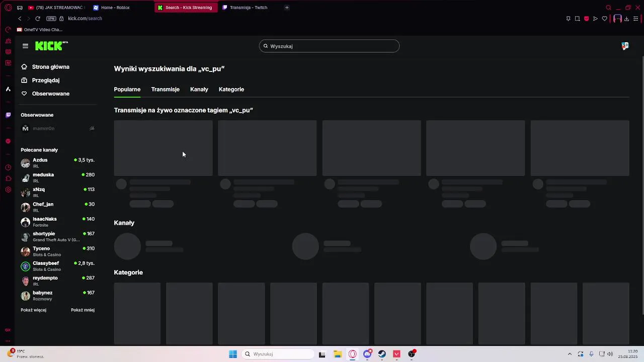Focus the Kick Wyszukaj search field
This screenshot has width=644, height=362.
click(x=330, y=46)
